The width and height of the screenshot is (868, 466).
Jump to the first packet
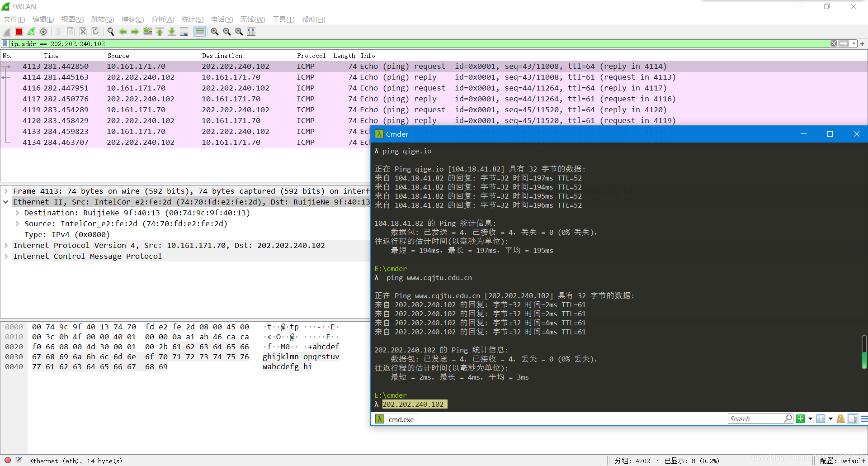coord(160,32)
